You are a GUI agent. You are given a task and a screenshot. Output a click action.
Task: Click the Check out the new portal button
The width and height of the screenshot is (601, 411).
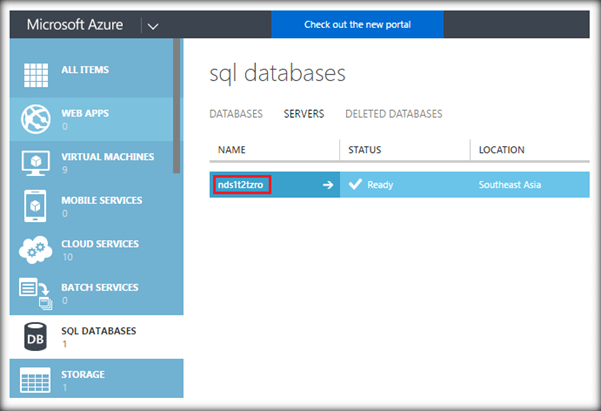point(358,25)
